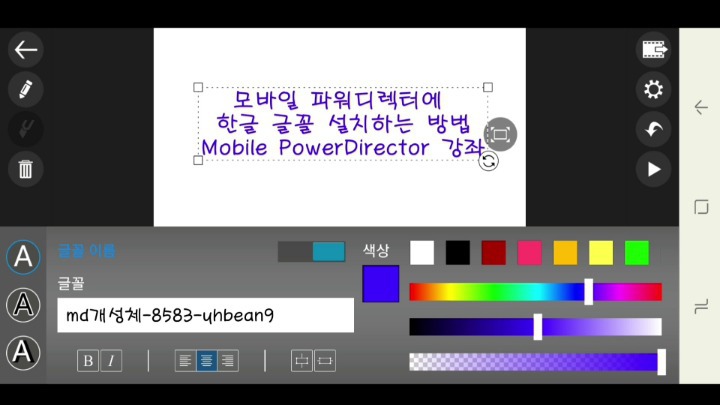The image size is (720, 405).
Task: Align text to the right
Action: click(x=228, y=360)
